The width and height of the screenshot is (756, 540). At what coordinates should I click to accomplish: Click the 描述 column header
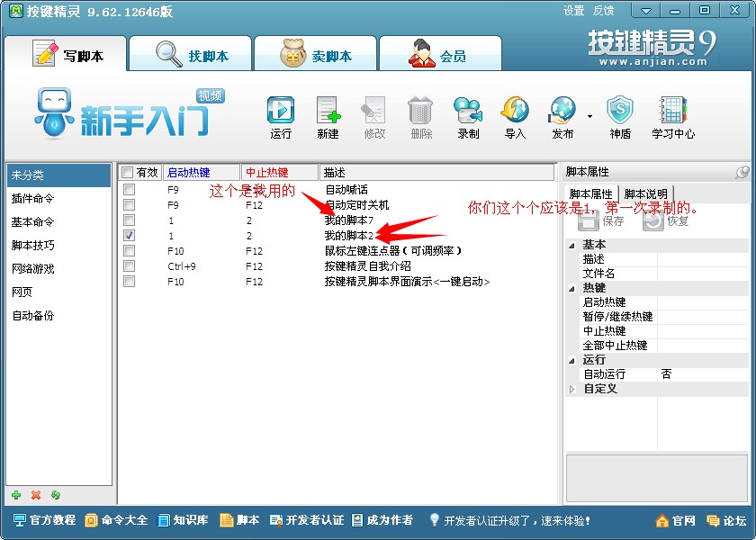click(x=436, y=173)
